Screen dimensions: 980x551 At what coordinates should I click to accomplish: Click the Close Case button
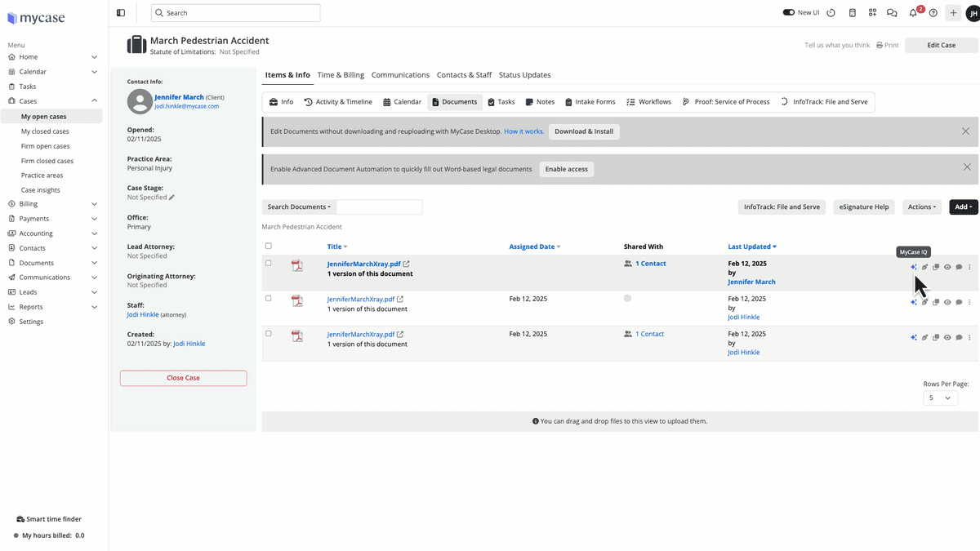pyautogui.click(x=183, y=378)
